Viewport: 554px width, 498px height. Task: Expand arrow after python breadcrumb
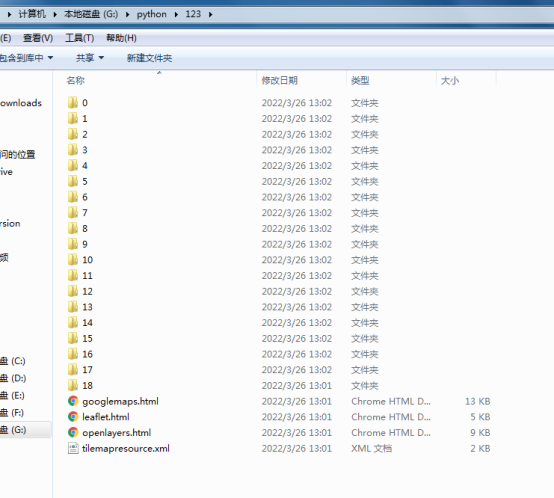(176, 14)
